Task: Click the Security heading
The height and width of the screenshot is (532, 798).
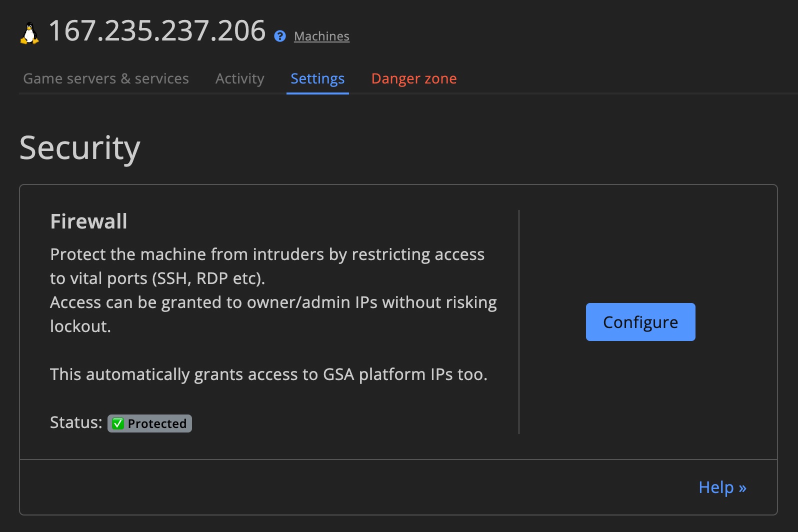Action: (80, 148)
